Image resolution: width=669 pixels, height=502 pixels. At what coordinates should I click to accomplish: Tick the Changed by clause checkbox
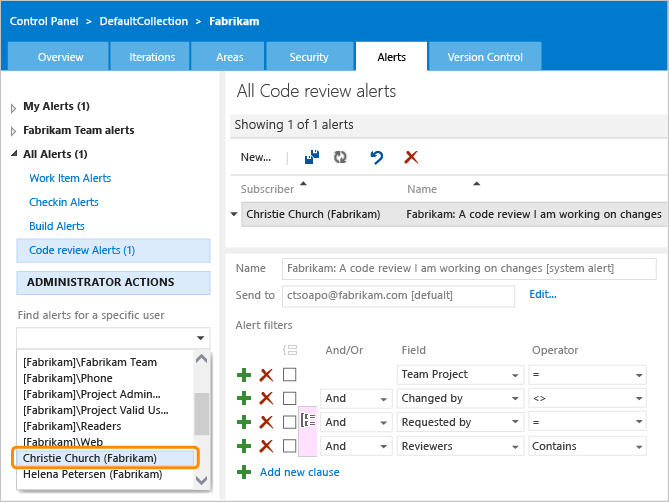tap(289, 399)
